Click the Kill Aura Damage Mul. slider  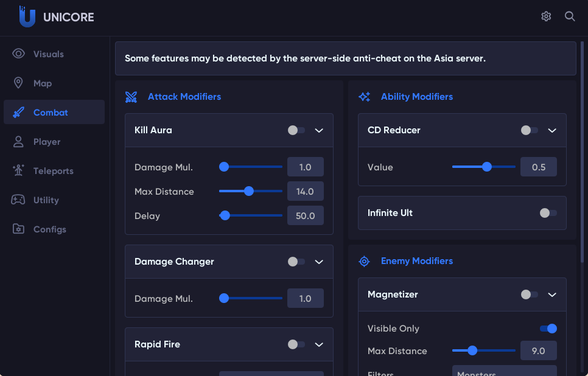click(x=251, y=167)
